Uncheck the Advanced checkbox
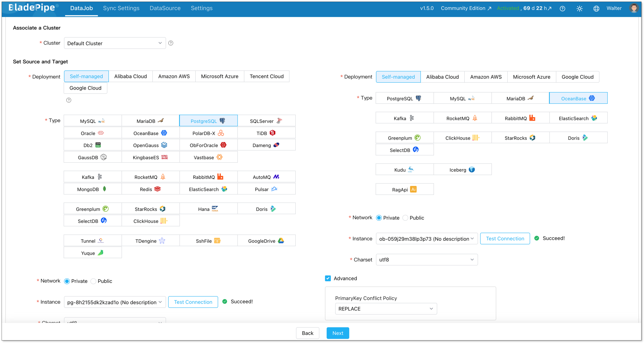Image resolution: width=644 pixels, height=343 pixels. pyautogui.click(x=328, y=278)
